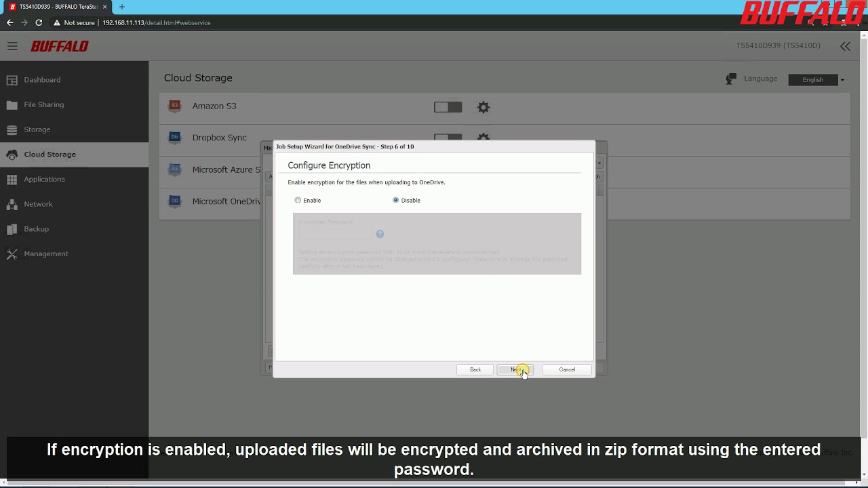The height and width of the screenshot is (488, 868).
Task: Click the Network sidebar icon
Action: [12, 204]
